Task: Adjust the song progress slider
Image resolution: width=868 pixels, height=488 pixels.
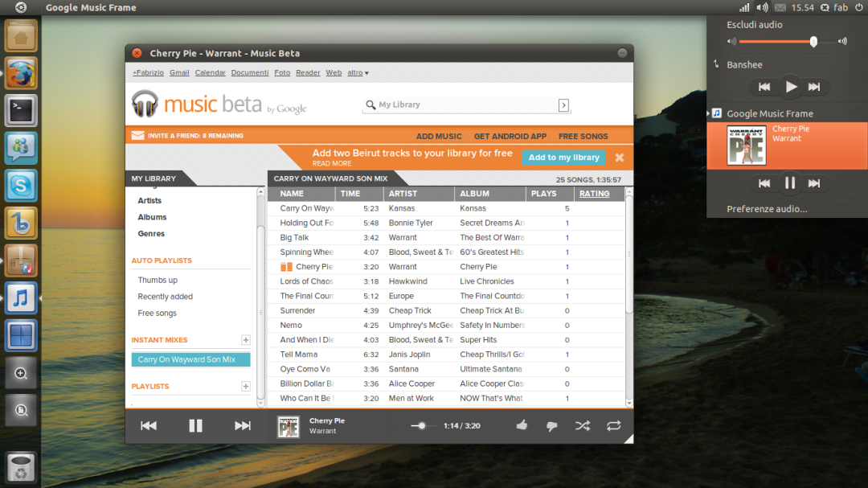Action: coord(422,425)
